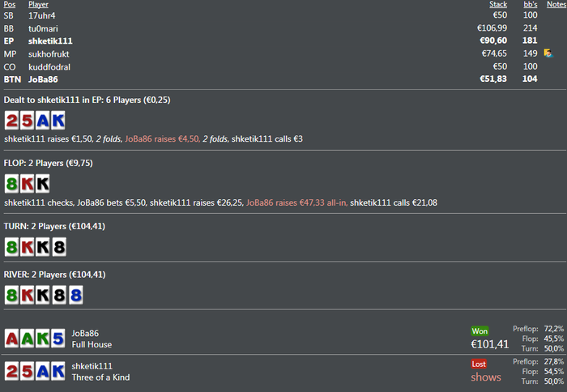
Task: Select the black K card on the flop row
Action: coord(42,182)
